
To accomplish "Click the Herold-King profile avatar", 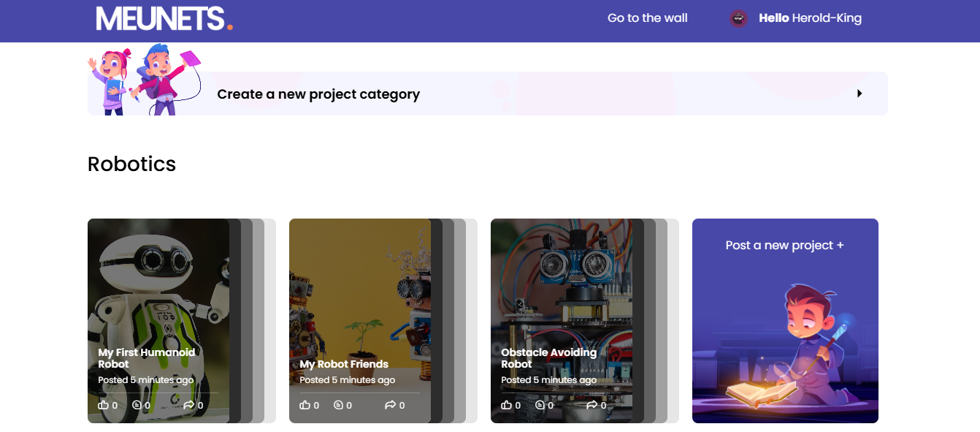I will tap(738, 18).
